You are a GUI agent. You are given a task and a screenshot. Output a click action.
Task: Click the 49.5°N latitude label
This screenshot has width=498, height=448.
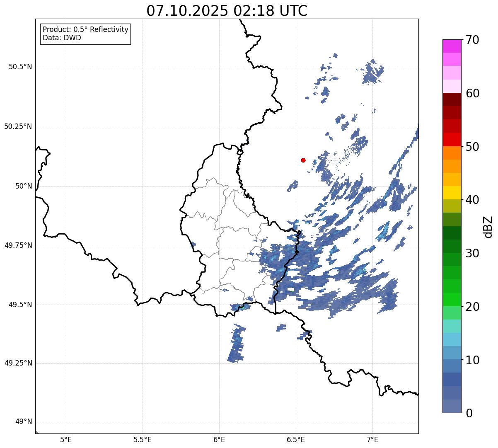20,305
